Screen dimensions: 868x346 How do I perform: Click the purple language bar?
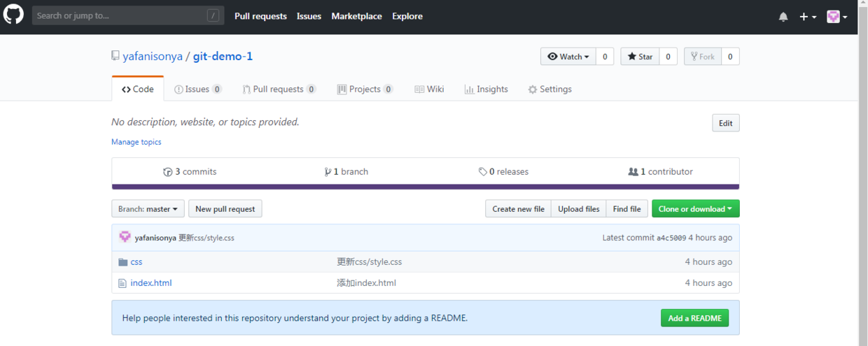tap(425, 187)
